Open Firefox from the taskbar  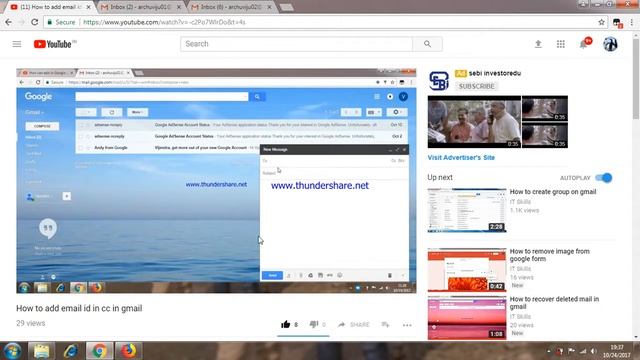(128, 351)
